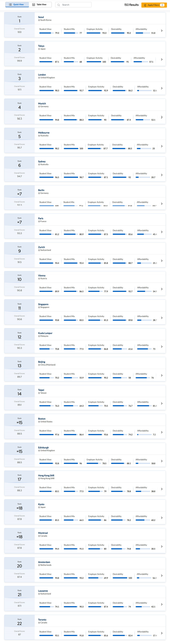The width and height of the screenshot is (170, 644).
Task: Switch to Quick View tab
Action: coord(16,5)
